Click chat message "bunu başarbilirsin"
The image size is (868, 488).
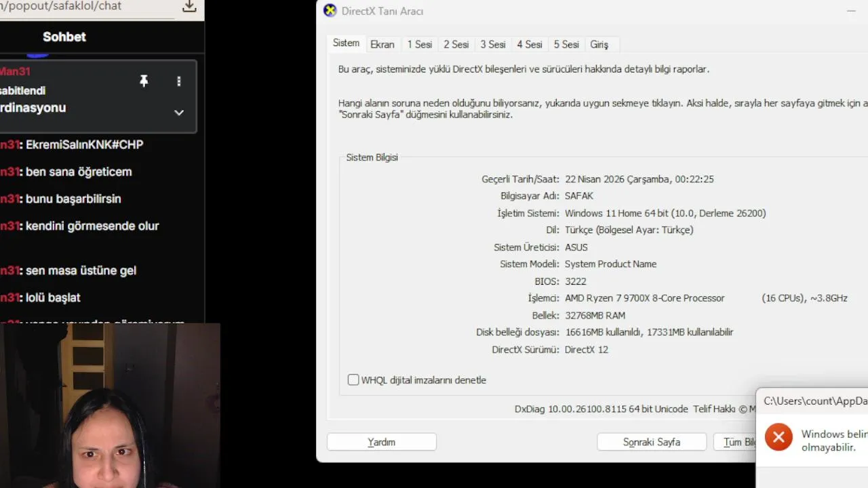73,199
